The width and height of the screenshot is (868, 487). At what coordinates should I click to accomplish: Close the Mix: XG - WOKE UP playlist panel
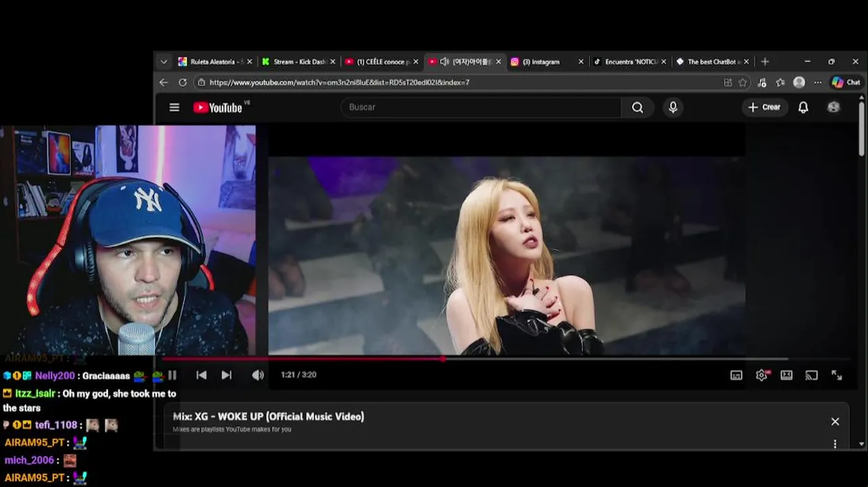coord(835,421)
